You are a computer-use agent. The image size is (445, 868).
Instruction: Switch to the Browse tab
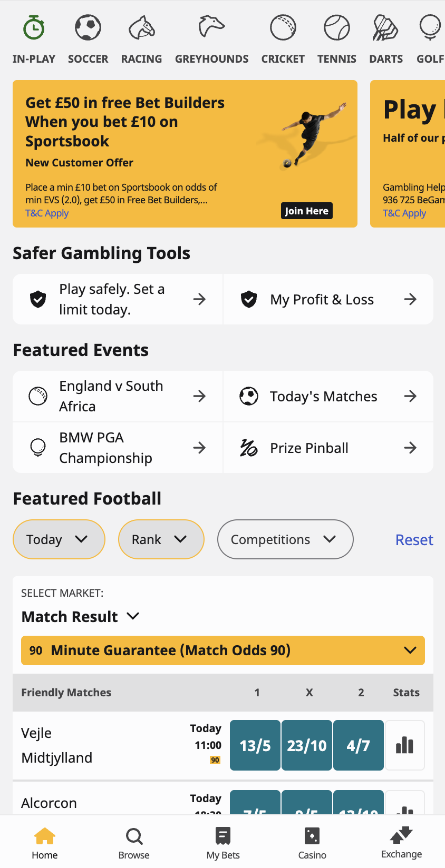click(134, 843)
